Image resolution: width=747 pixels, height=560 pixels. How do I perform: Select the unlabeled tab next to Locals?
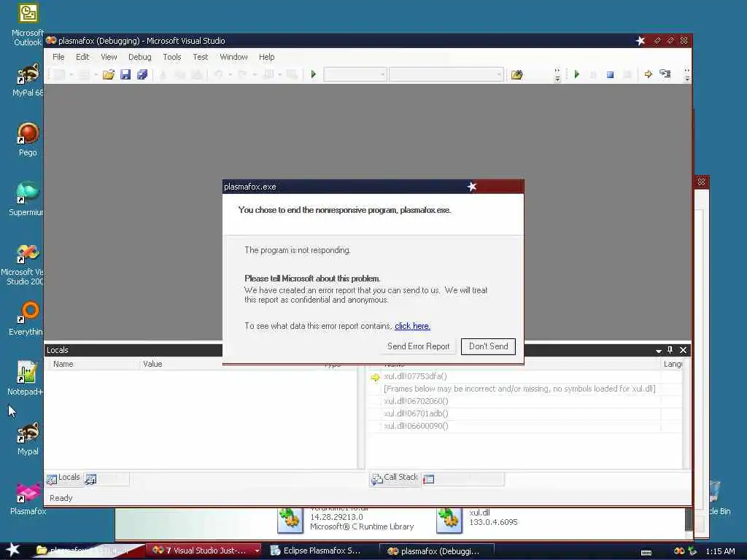(107, 478)
